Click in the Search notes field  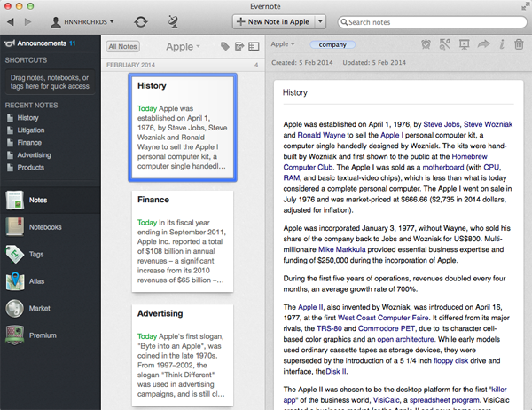tap(433, 22)
